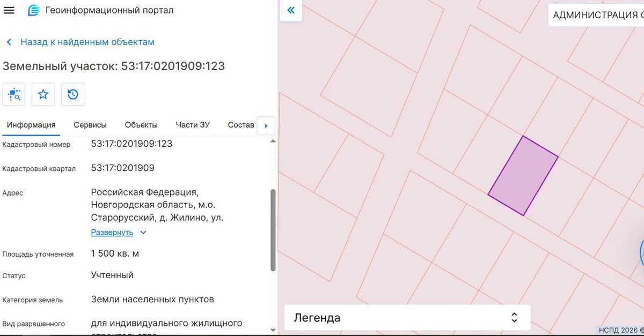Click the area value 1 500 кв. м
Image resolution: width=644 pixels, height=336 pixels.
[115, 253]
